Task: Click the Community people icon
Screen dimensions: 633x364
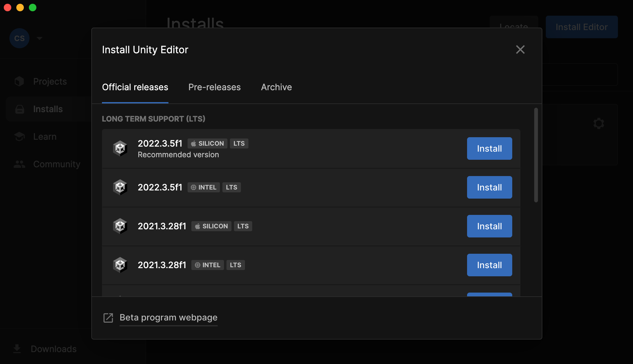Action: (x=19, y=164)
